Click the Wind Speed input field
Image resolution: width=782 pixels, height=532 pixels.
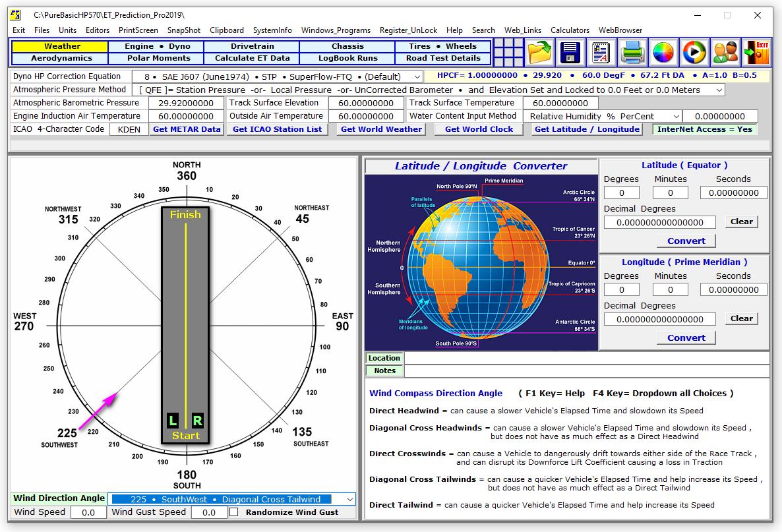click(88, 512)
